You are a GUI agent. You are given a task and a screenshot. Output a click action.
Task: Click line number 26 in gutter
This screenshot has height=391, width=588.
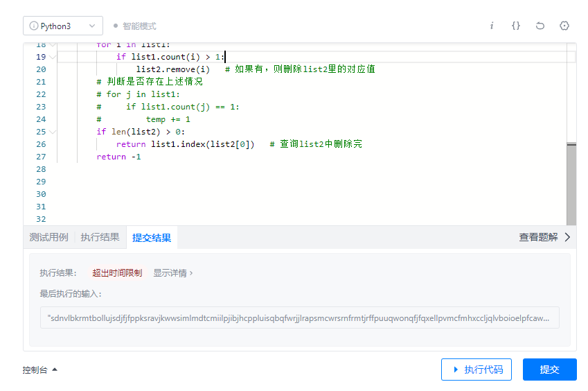point(41,144)
